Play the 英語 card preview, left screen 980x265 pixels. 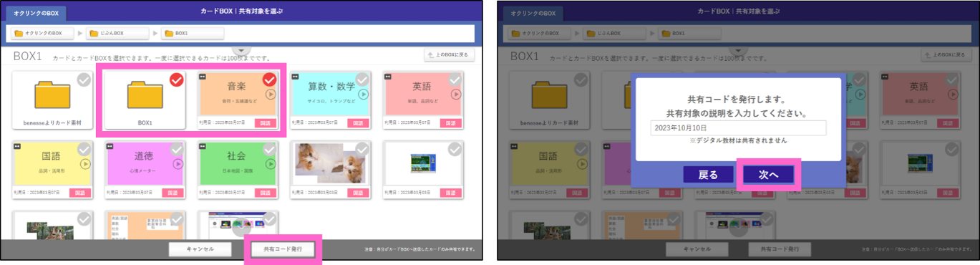pyautogui.click(x=455, y=94)
